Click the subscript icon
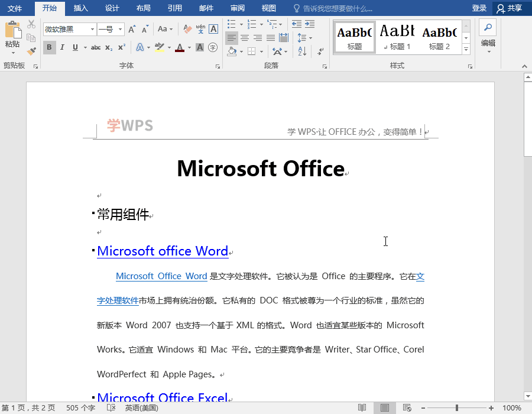The image size is (532, 414). coord(109,48)
